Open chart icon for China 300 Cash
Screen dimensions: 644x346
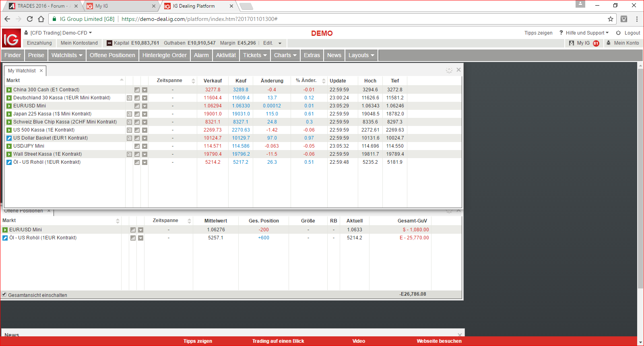(x=137, y=90)
